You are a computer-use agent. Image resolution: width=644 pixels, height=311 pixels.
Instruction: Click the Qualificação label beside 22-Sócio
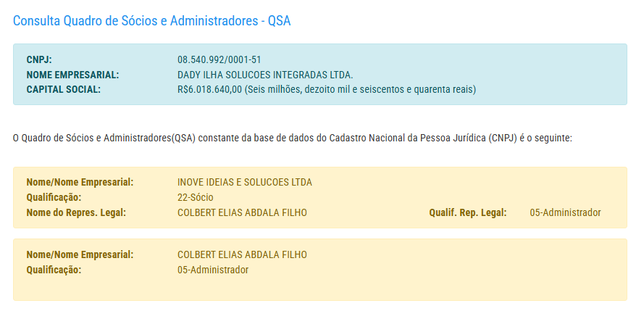pos(54,197)
